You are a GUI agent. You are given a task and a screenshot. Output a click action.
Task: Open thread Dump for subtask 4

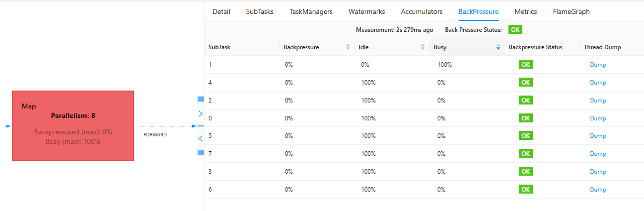pyautogui.click(x=598, y=83)
